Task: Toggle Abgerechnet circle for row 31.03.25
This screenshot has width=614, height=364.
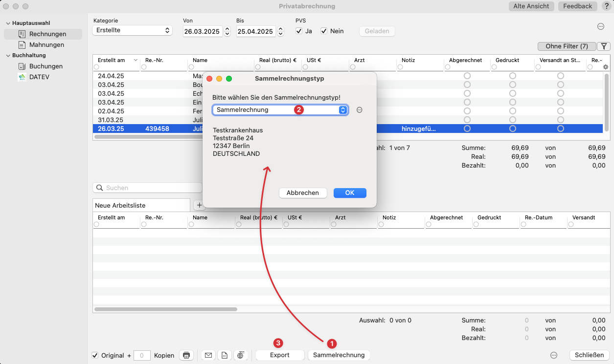Action: [x=467, y=120]
